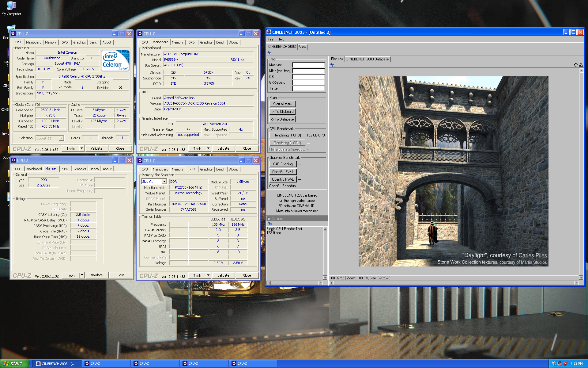Switch to CINEBENCH 2003 in the taskbar
This screenshot has width=588, height=368.
click(57, 363)
